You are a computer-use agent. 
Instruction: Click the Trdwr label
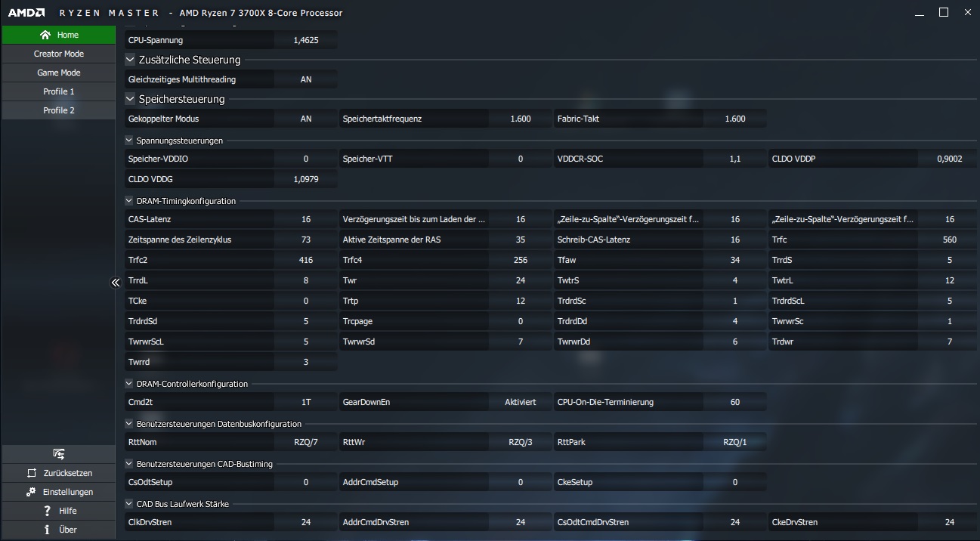point(783,342)
